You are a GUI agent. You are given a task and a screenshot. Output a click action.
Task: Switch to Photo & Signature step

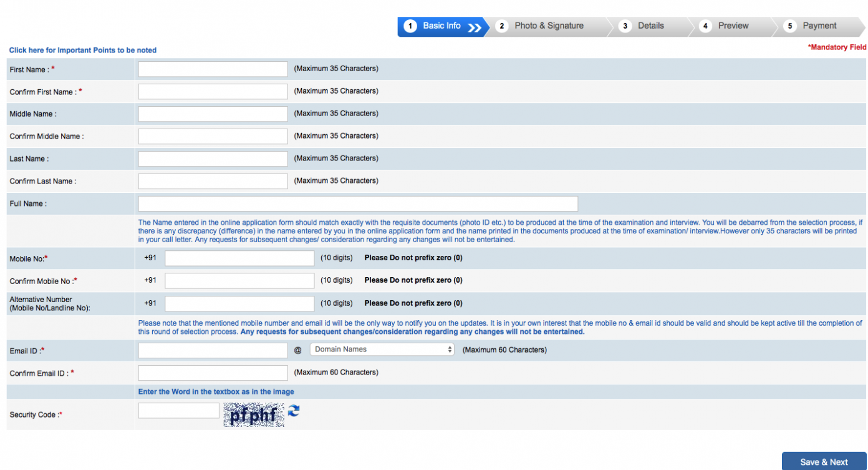coord(548,26)
